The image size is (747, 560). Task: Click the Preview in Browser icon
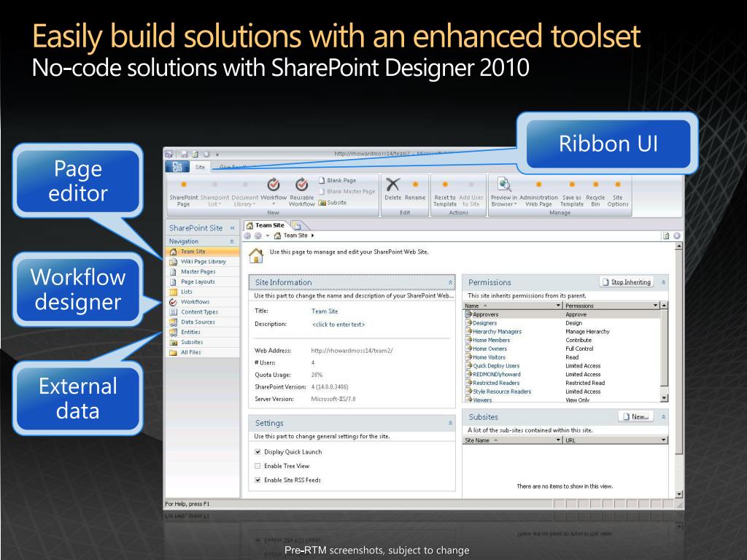pyautogui.click(x=504, y=184)
